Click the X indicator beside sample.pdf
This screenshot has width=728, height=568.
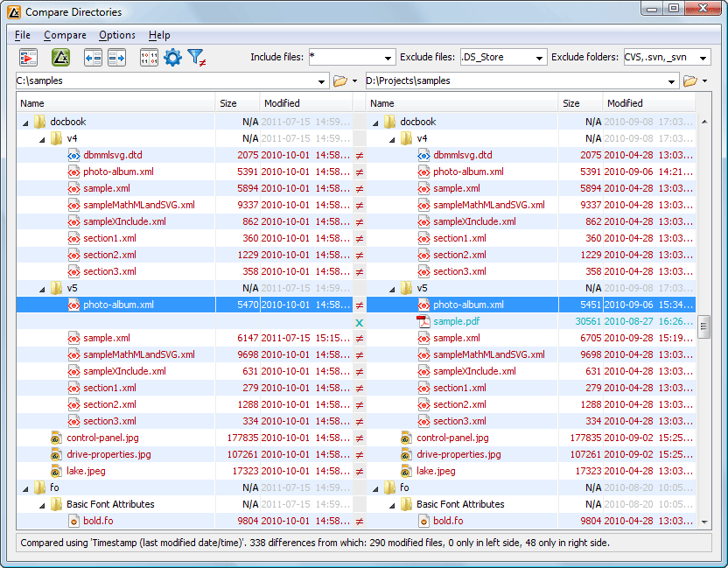[360, 321]
